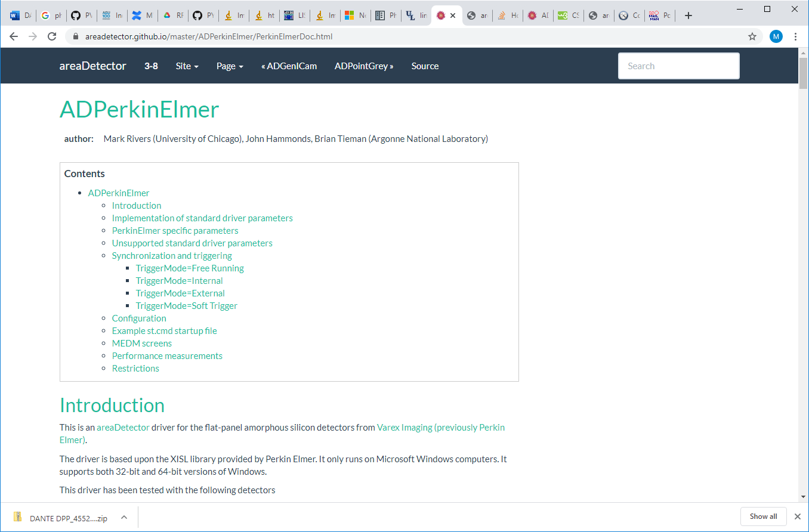The height and width of the screenshot is (532, 809).
Task: Open Unsupported standard driver parameters link
Action: click(x=192, y=243)
